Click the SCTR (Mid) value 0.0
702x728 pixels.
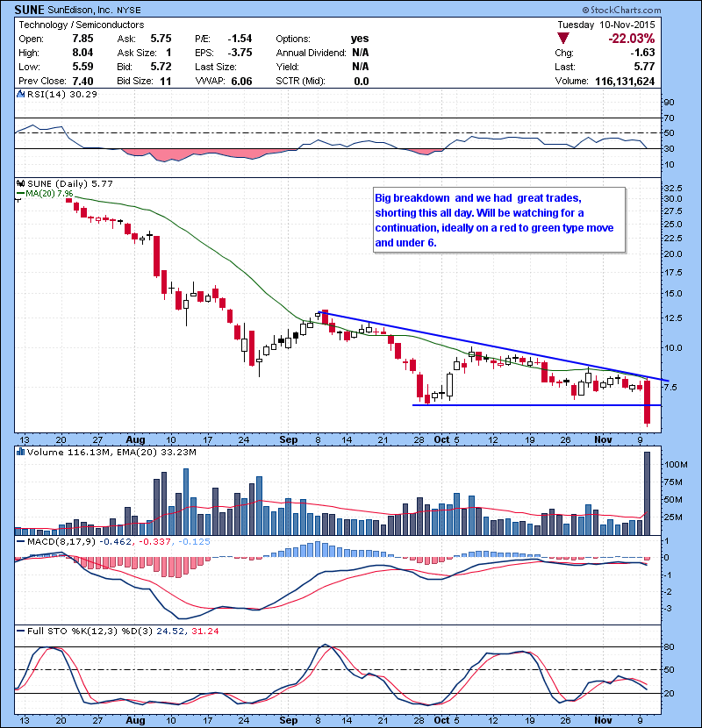point(362,82)
